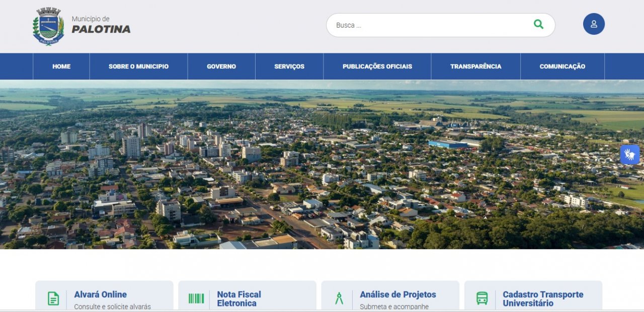The width and height of the screenshot is (644, 312).
Task: Click the Nota Fiscal barcode icon
Action: (x=196, y=298)
